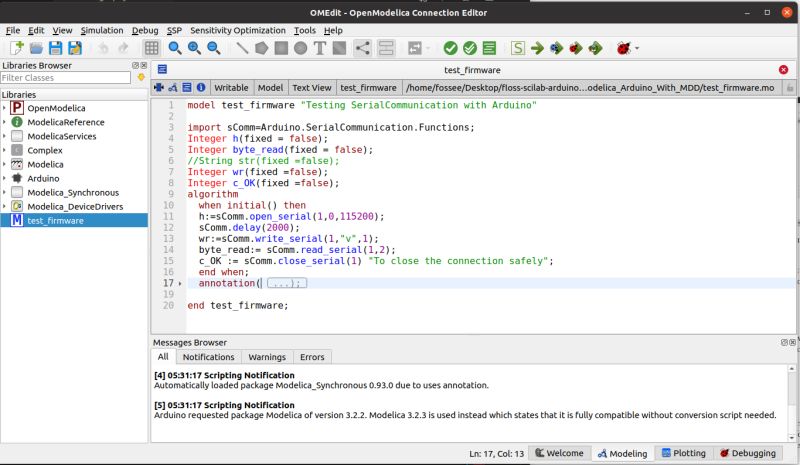This screenshot has width=800, height=465.
Task: Select test_firmware in the Libraries tree
Action: [74, 221]
